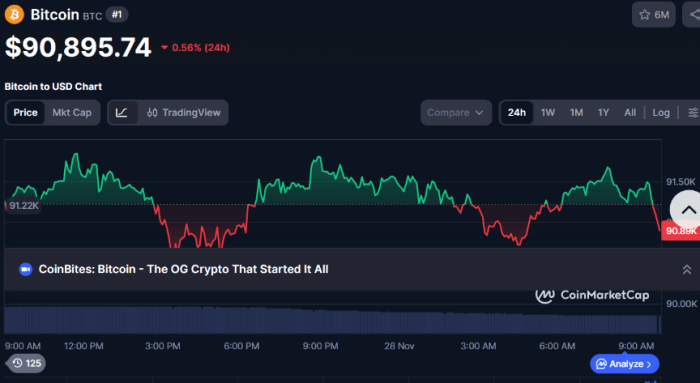Click the Bitcoin to USD Chart heading
This screenshot has height=383, width=700.
pyautogui.click(x=53, y=87)
